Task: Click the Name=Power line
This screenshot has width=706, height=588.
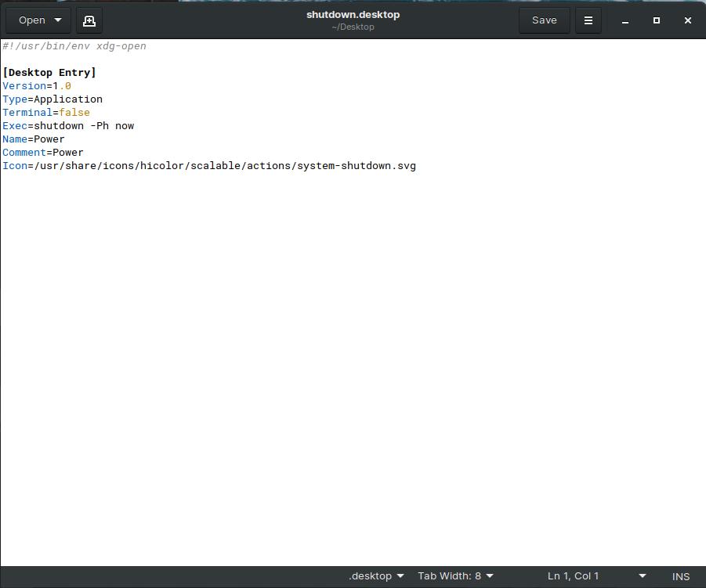Action: [34, 139]
